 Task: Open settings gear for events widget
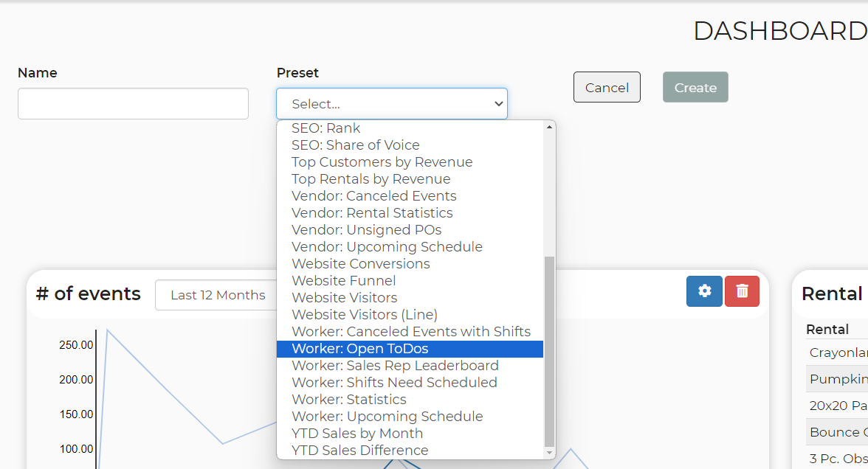704,291
